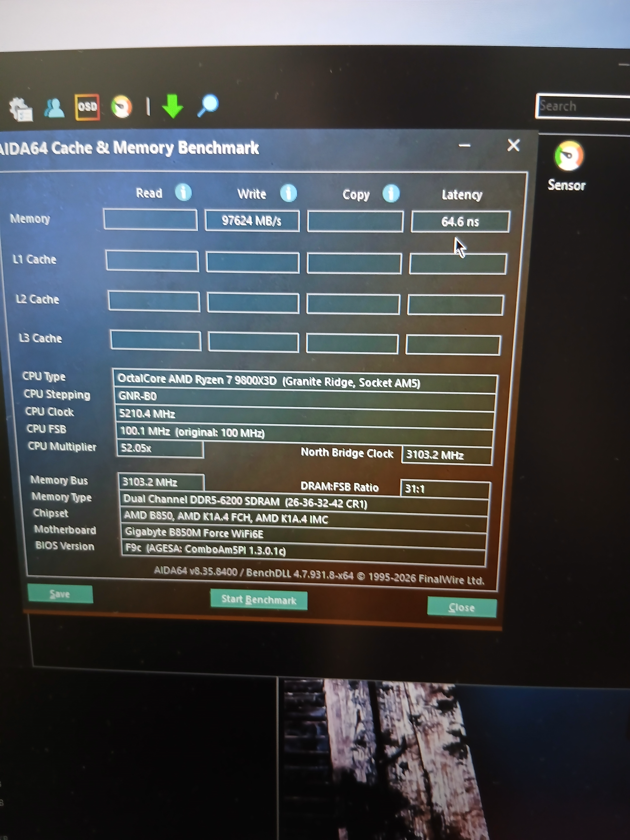This screenshot has width=630, height=840.
Task: Select the North Bridge Clock value field
Action: tap(447, 455)
